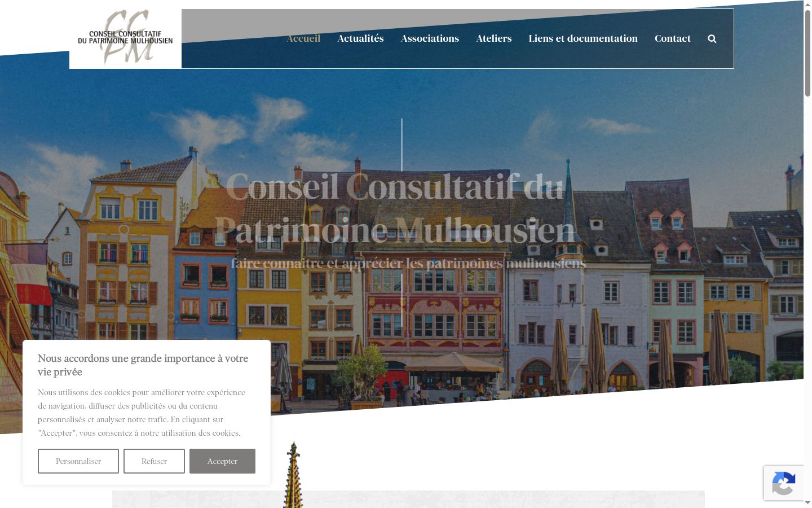Open the Associations menu item
This screenshot has width=812, height=508.
pyautogui.click(x=430, y=38)
